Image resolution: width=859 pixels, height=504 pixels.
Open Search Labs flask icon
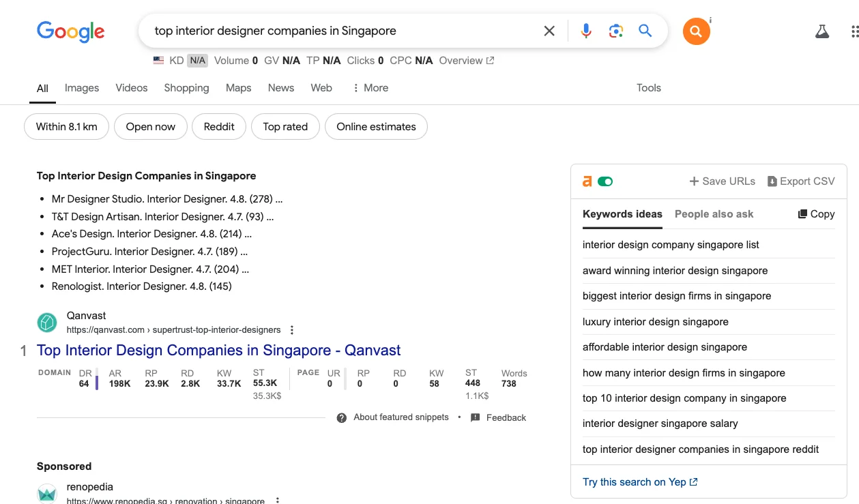822,31
